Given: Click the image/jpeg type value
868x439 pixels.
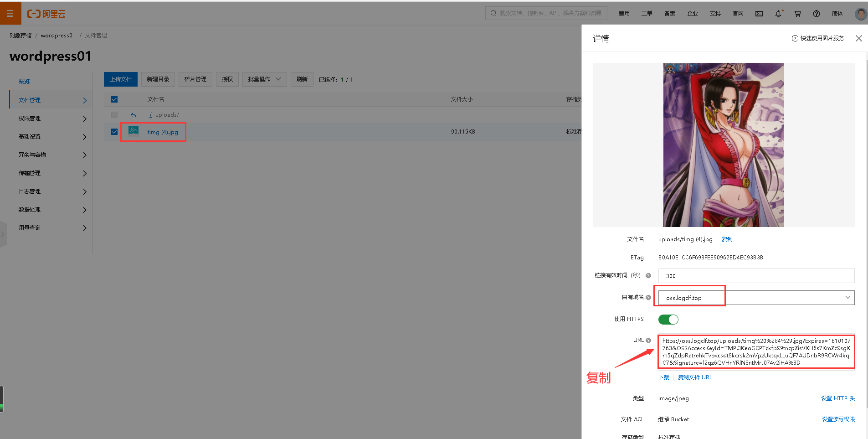Looking at the screenshot, I should [x=673, y=398].
